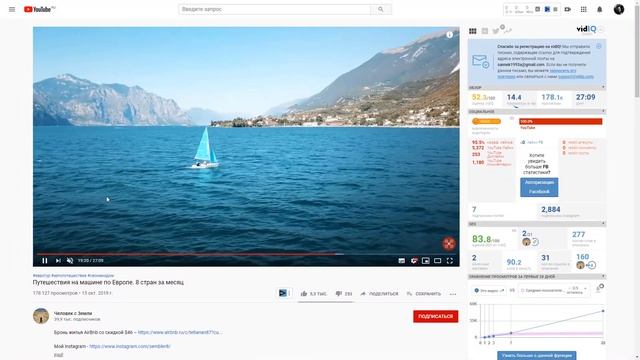Screen dimensions: 640x360
Task: Select the vidIQ grid view tab icon
Action: coord(473,31)
